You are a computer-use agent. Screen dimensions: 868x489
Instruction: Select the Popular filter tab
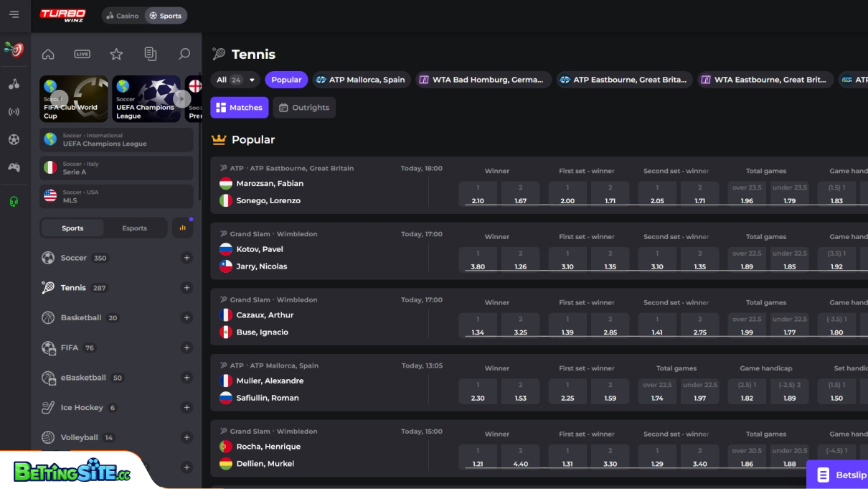[286, 80]
